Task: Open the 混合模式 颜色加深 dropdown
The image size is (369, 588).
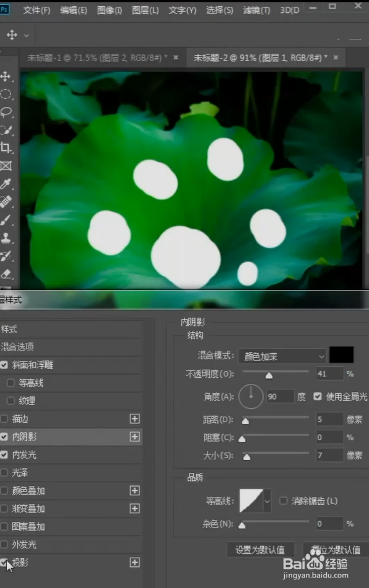Action: click(x=282, y=356)
